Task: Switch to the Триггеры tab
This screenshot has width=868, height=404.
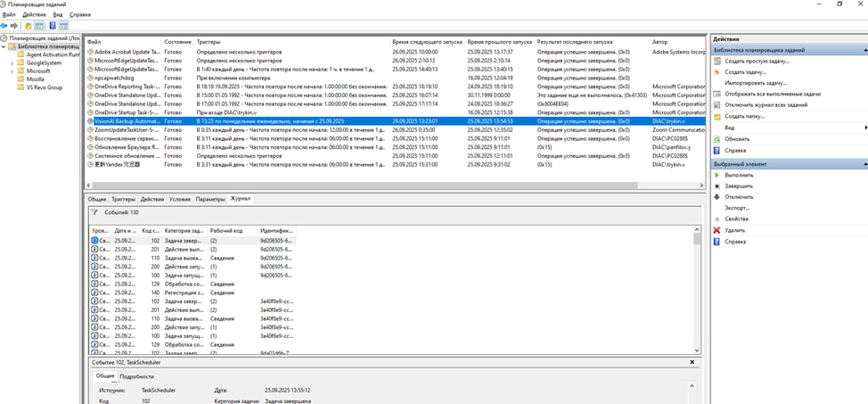Action: coord(123,199)
